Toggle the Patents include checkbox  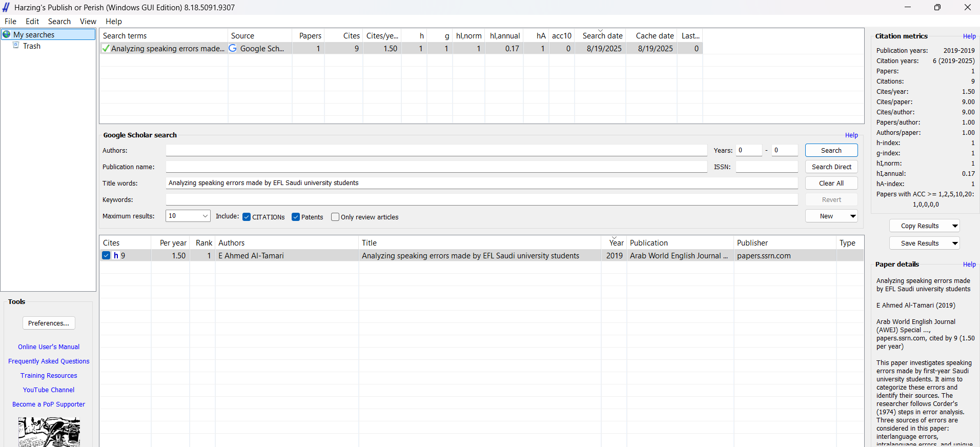pyautogui.click(x=296, y=217)
